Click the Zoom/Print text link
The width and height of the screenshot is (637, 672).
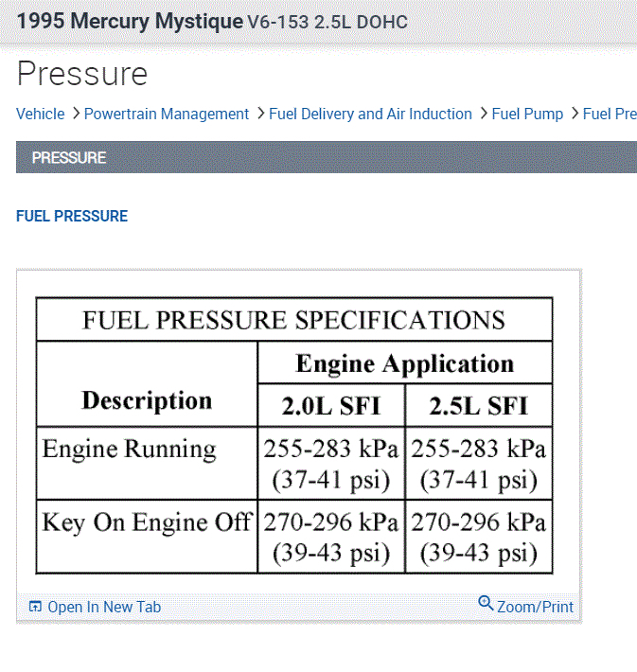point(535,608)
